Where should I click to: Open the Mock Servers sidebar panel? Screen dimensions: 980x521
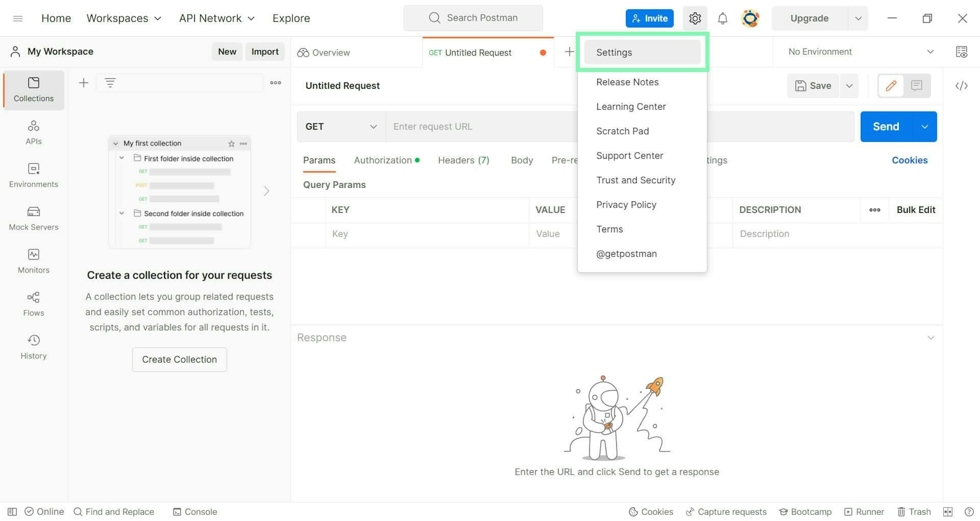pos(33,219)
